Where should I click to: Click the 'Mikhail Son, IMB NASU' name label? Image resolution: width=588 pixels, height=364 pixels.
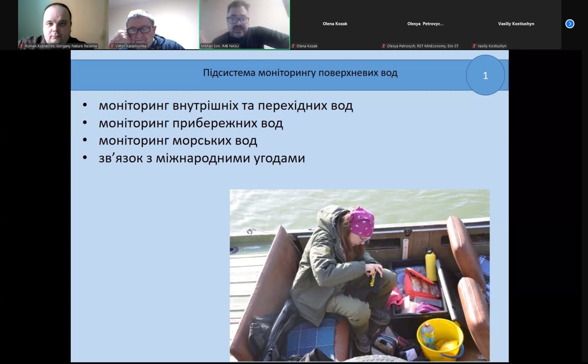click(220, 46)
